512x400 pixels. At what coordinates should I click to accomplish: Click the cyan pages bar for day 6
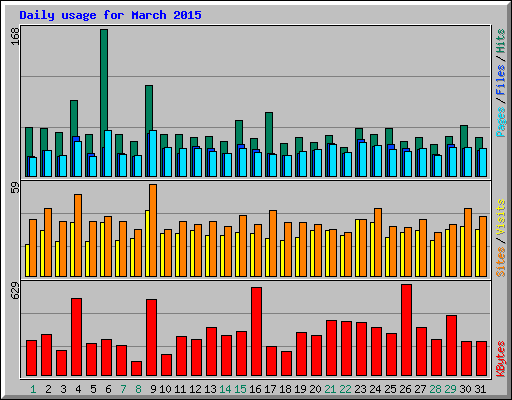[x=108, y=153]
